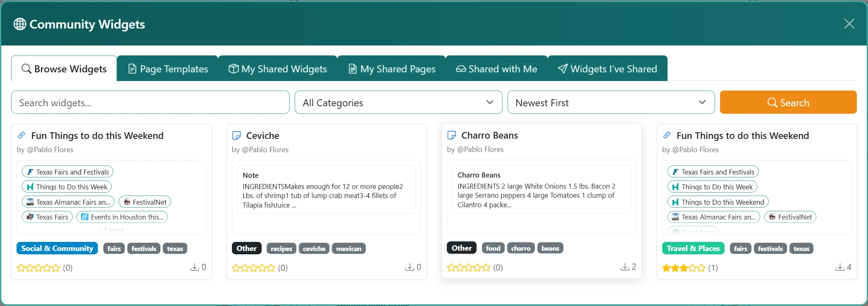This screenshot has height=306, width=868.
Task: Select the Shared with Me tab
Action: [496, 69]
